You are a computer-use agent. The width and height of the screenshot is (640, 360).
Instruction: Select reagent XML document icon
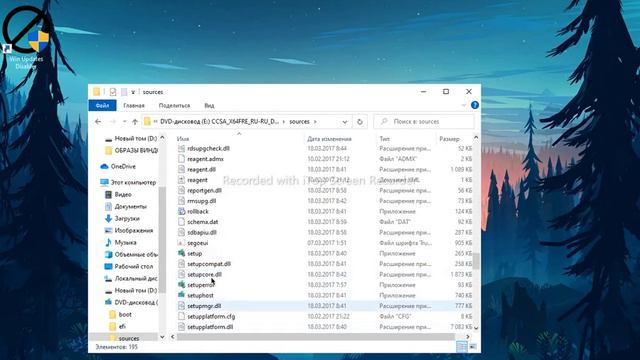pos(182,180)
